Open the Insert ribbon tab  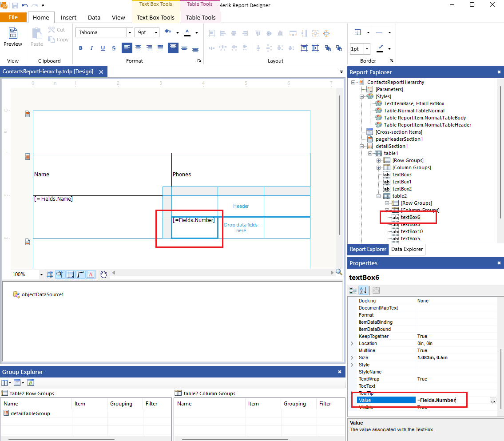pos(68,17)
